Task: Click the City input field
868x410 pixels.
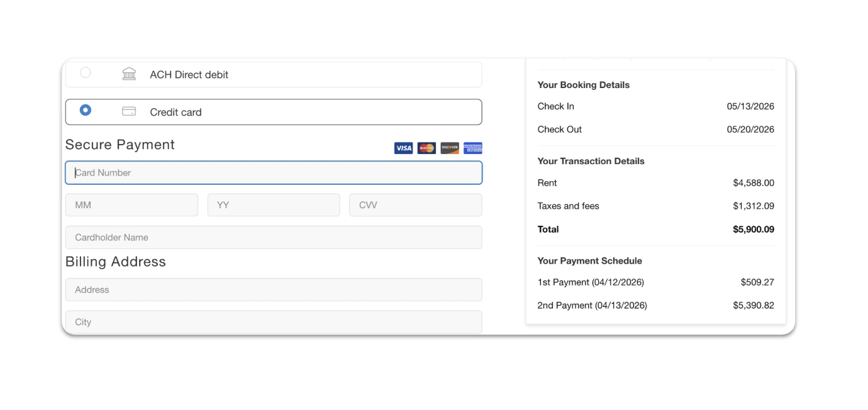Action: pyautogui.click(x=274, y=321)
